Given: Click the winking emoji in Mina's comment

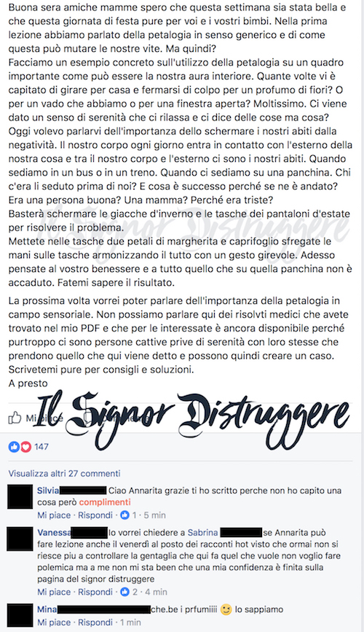Looking at the screenshot, I should pyautogui.click(x=226, y=610).
